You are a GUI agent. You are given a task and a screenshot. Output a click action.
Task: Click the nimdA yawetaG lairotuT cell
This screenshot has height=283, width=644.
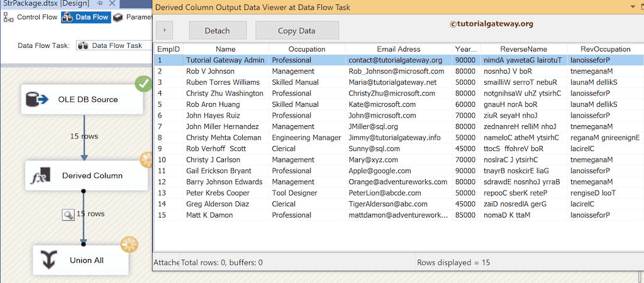[524, 60]
